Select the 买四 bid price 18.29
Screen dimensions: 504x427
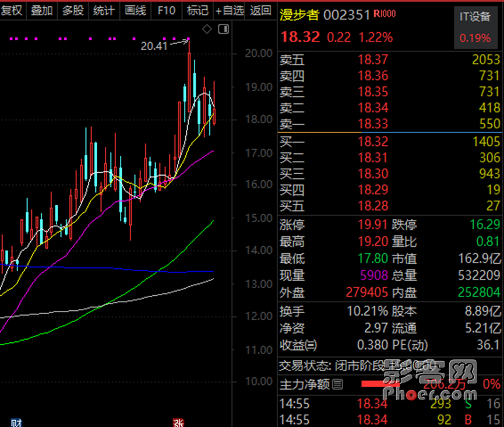click(373, 190)
